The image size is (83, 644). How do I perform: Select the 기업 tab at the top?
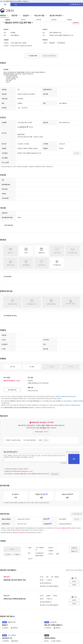15,4
